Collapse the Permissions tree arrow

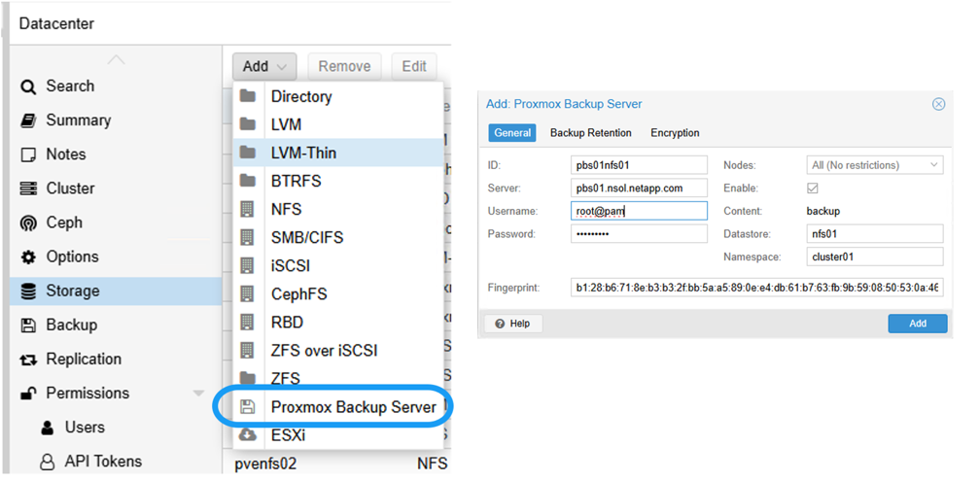[198, 394]
